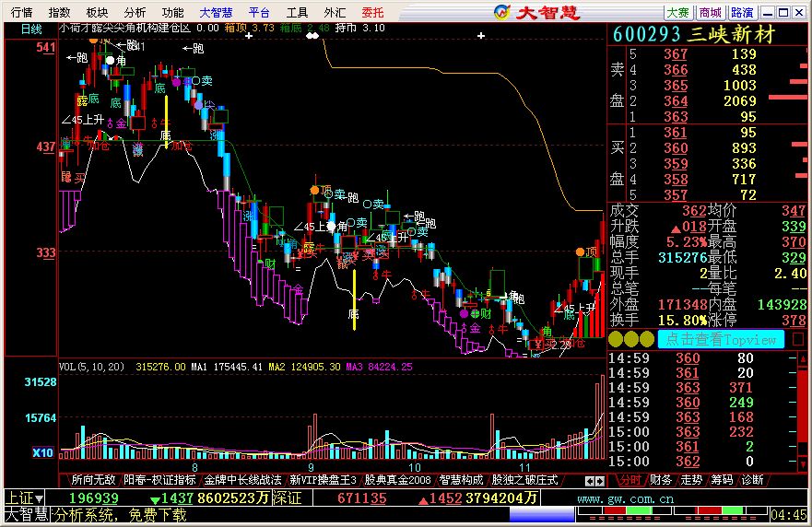
Task: Click the 分析系统，免费下载 status message
Action: (121, 515)
